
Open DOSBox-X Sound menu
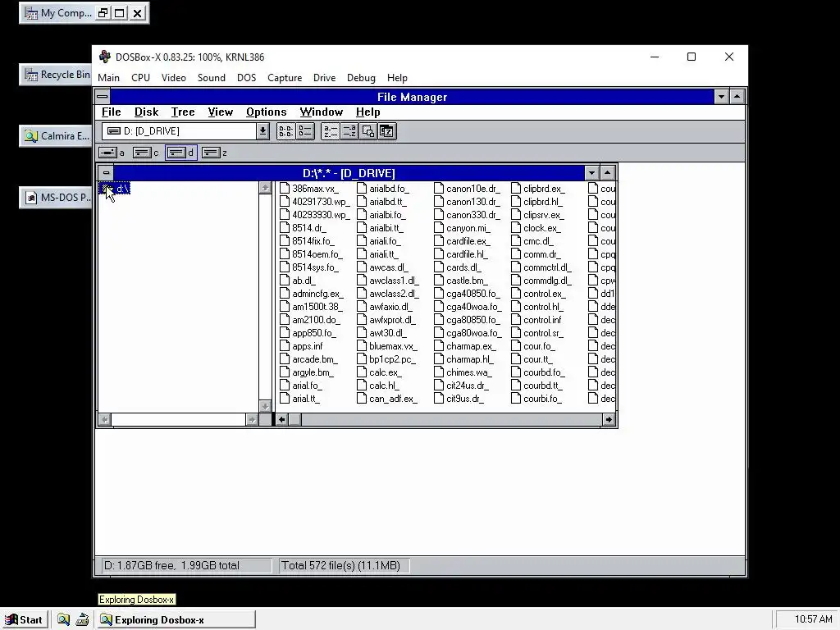click(211, 78)
